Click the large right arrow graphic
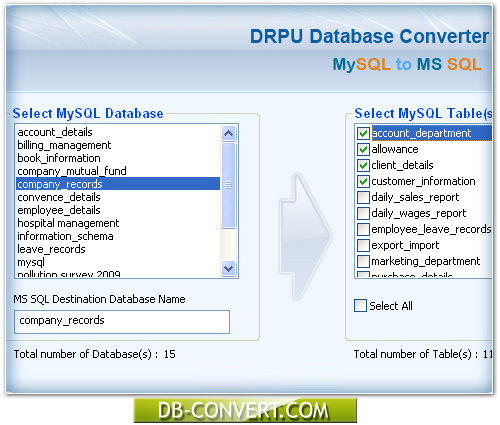This screenshot has width=500, height=425. click(x=305, y=236)
